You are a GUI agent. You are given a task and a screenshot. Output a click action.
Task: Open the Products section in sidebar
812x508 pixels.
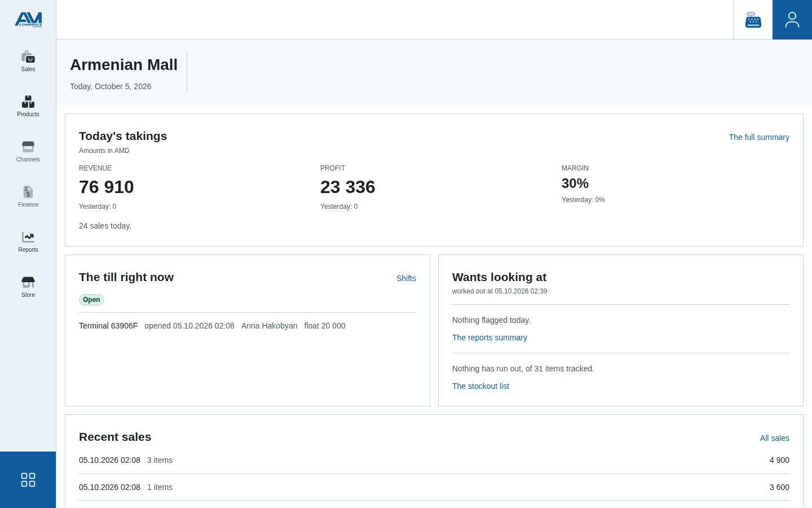[28, 107]
